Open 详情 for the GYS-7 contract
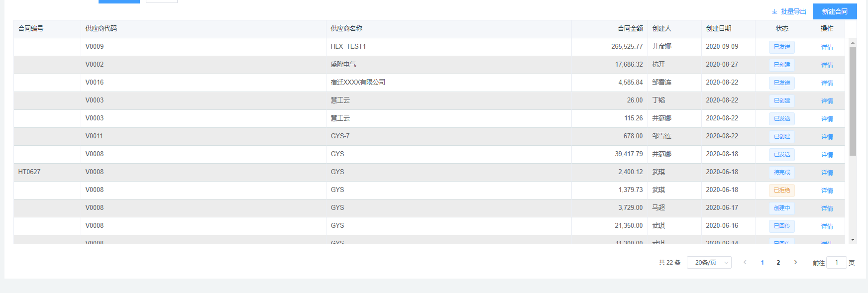The image size is (868, 293). click(x=827, y=137)
